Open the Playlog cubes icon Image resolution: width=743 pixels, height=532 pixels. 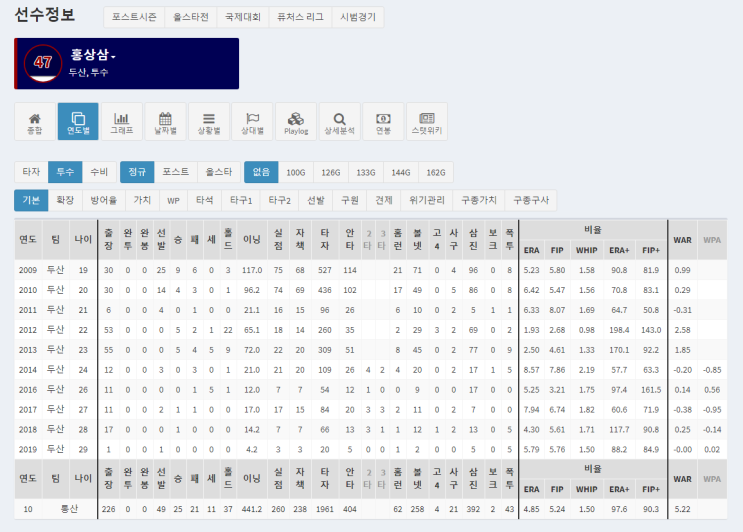click(x=296, y=122)
